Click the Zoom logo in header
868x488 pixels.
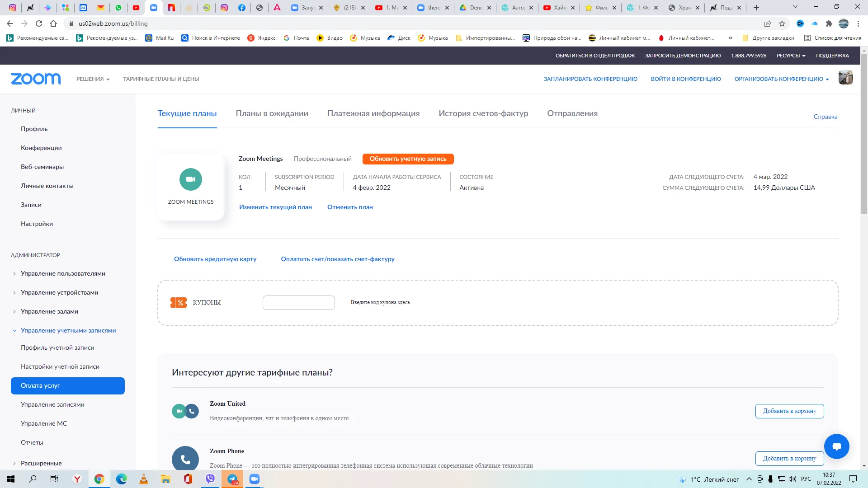pyautogui.click(x=36, y=79)
